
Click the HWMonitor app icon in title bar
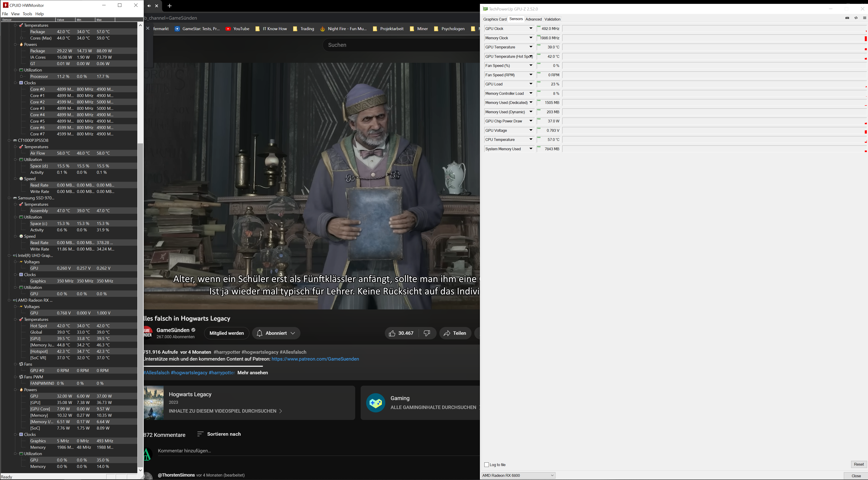[x=5, y=5]
